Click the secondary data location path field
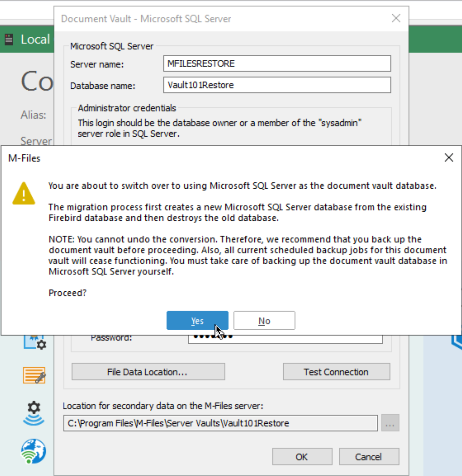 point(220,423)
